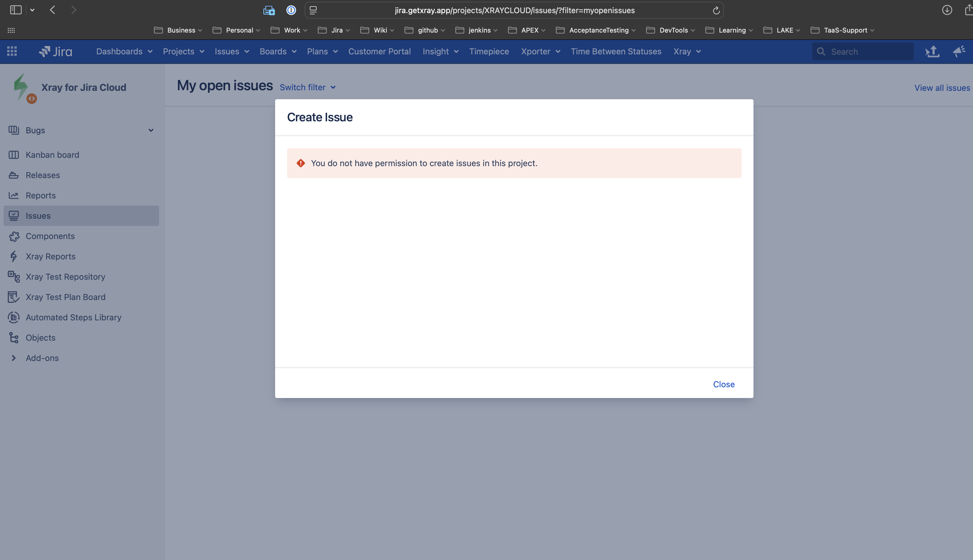Open the Insight dropdown menu
The image size is (973, 560).
[x=440, y=51]
